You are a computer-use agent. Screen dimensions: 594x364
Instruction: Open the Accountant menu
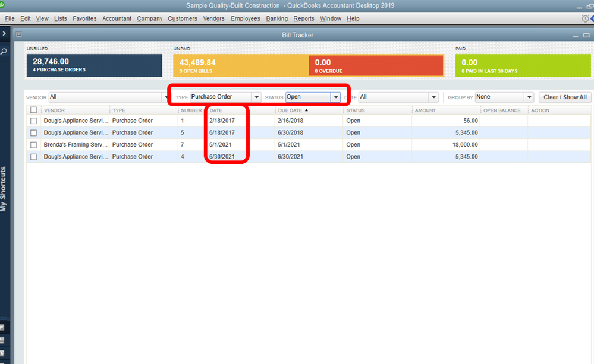point(117,18)
